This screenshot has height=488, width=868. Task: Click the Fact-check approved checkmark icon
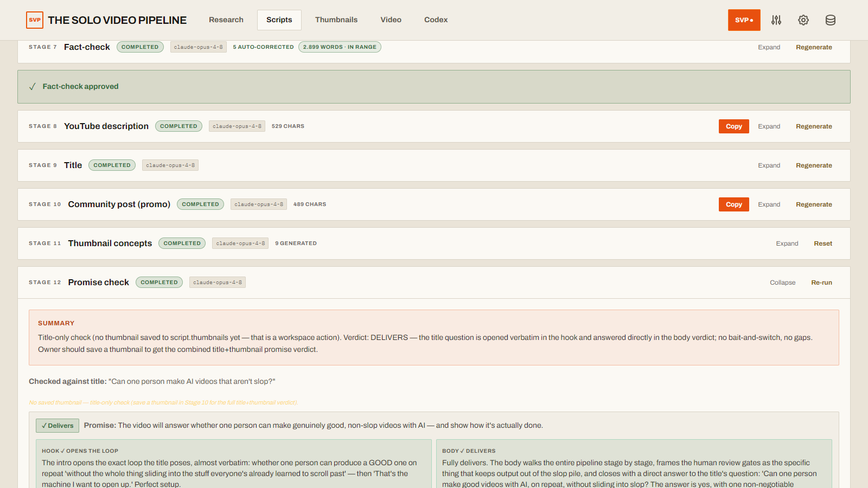point(33,87)
